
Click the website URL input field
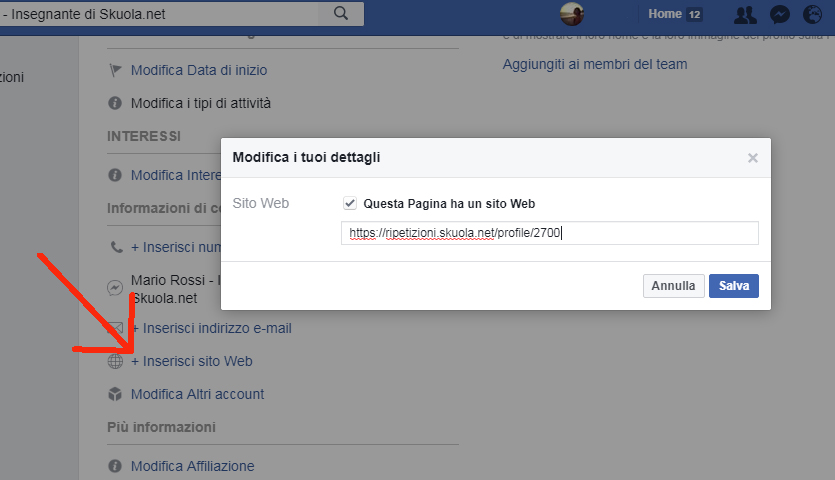pos(549,233)
